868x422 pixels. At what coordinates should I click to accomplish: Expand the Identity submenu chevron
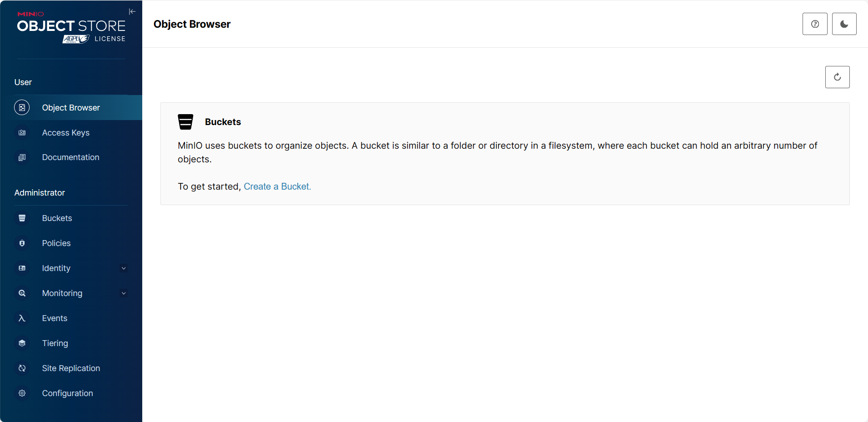click(124, 268)
